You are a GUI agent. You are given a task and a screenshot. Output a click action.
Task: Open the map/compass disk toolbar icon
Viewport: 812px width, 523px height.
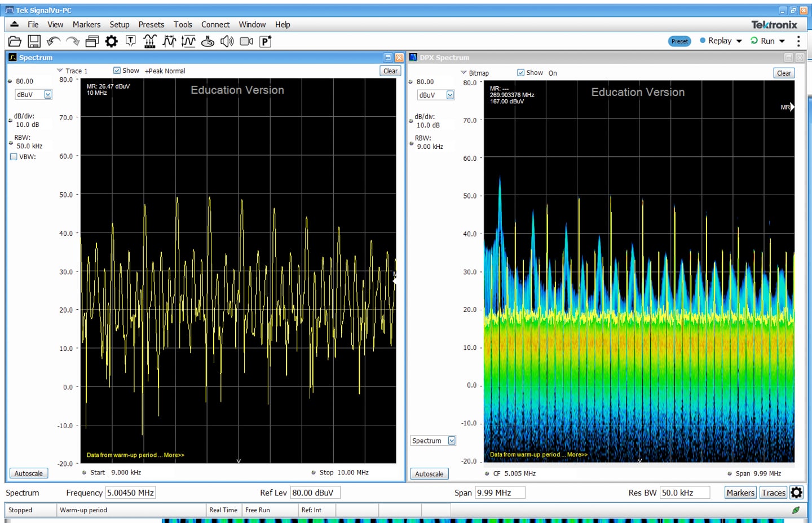click(208, 41)
